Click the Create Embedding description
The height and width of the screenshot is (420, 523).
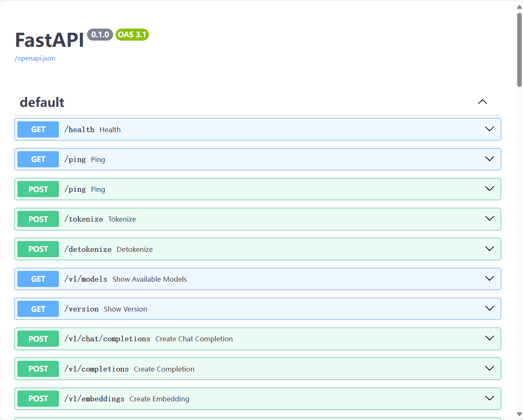(160, 399)
